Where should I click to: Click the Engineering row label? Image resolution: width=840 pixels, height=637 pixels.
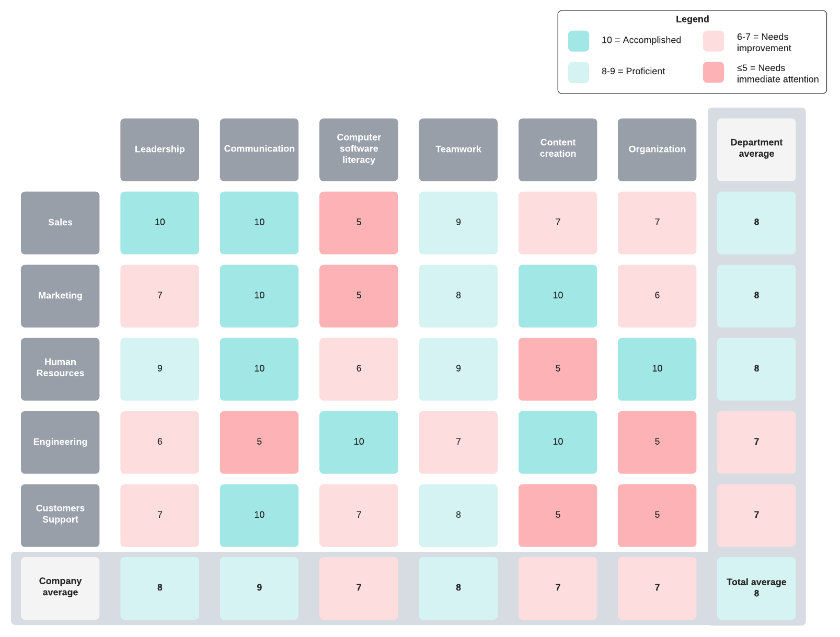[60, 442]
